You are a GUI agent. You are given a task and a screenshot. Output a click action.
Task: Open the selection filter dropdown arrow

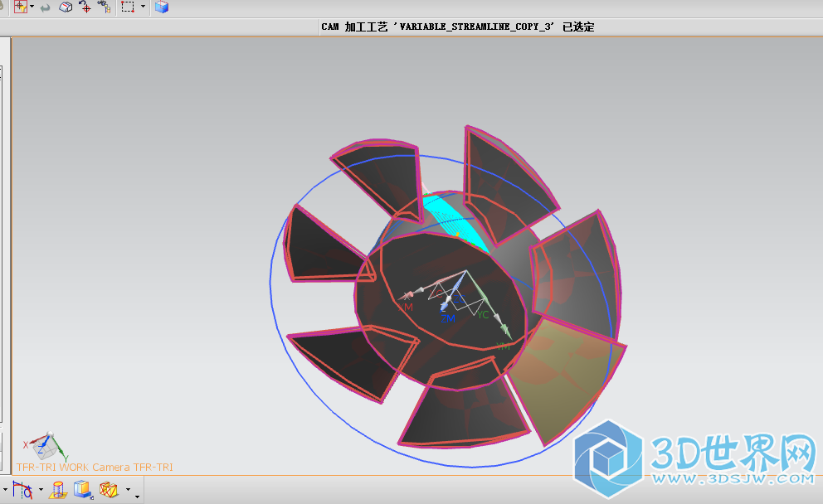pos(32,7)
